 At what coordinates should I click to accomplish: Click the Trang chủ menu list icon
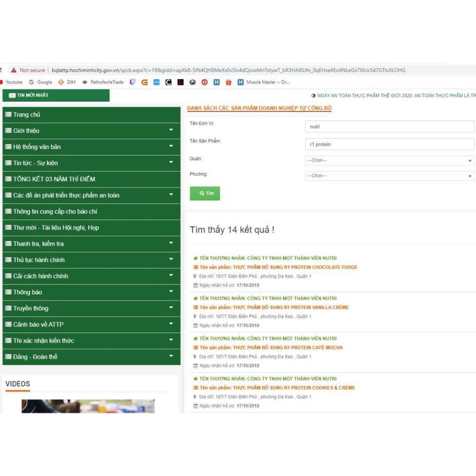(8, 115)
